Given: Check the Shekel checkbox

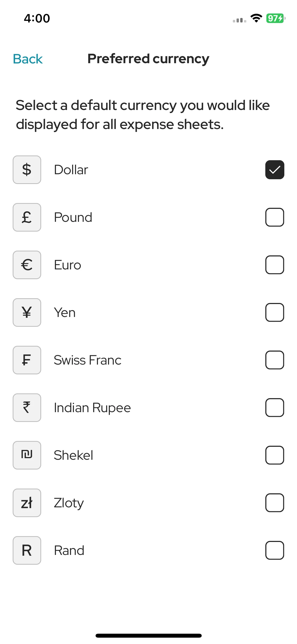Looking at the screenshot, I should pyautogui.click(x=275, y=455).
